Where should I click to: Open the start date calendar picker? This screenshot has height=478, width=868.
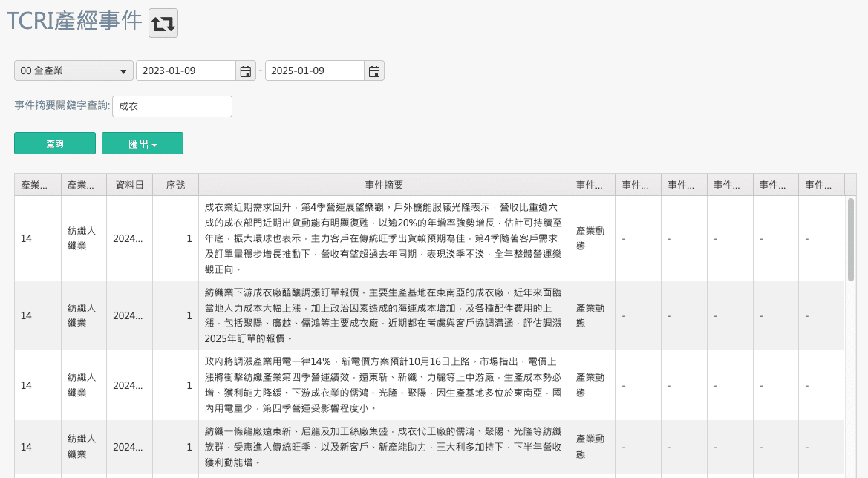pyautogui.click(x=245, y=71)
